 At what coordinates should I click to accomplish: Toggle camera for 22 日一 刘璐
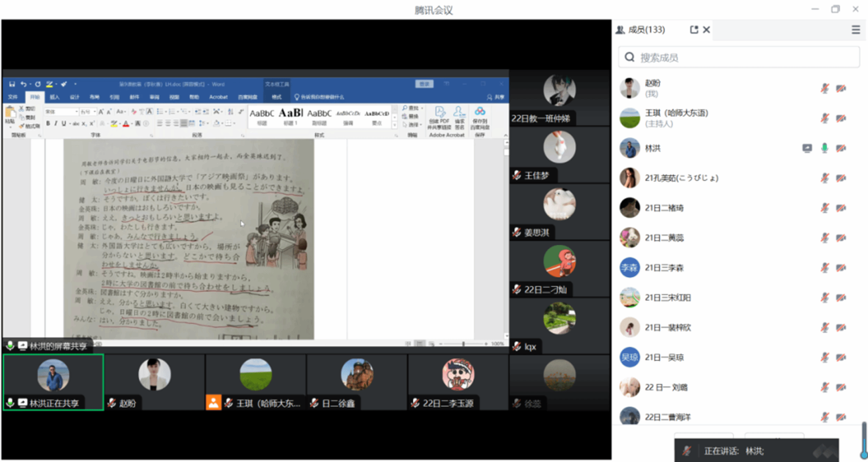[841, 387]
